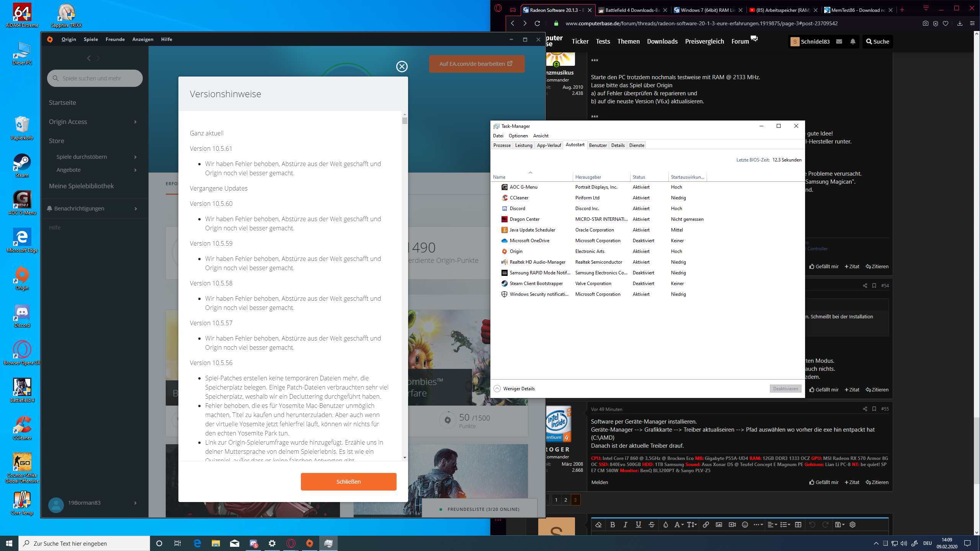
Task: Show hidden system tray icons
Action: coord(876,543)
